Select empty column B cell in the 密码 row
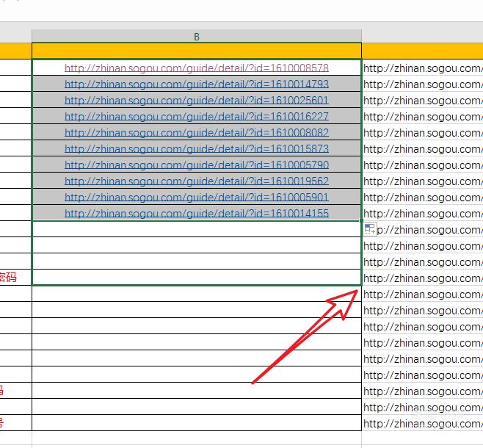The height and width of the screenshot is (448, 483). (x=197, y=278)
